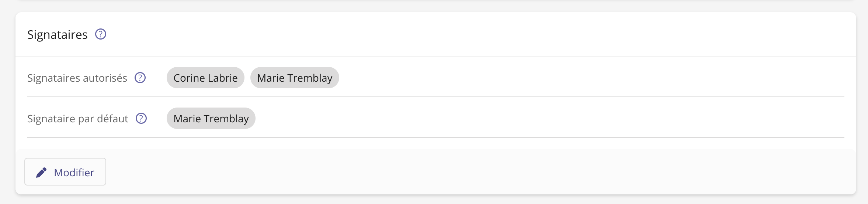The width and height of the screenshot is (868, 204).
Task: Click the word défaut in the row label
Action: tap(112, 119)
